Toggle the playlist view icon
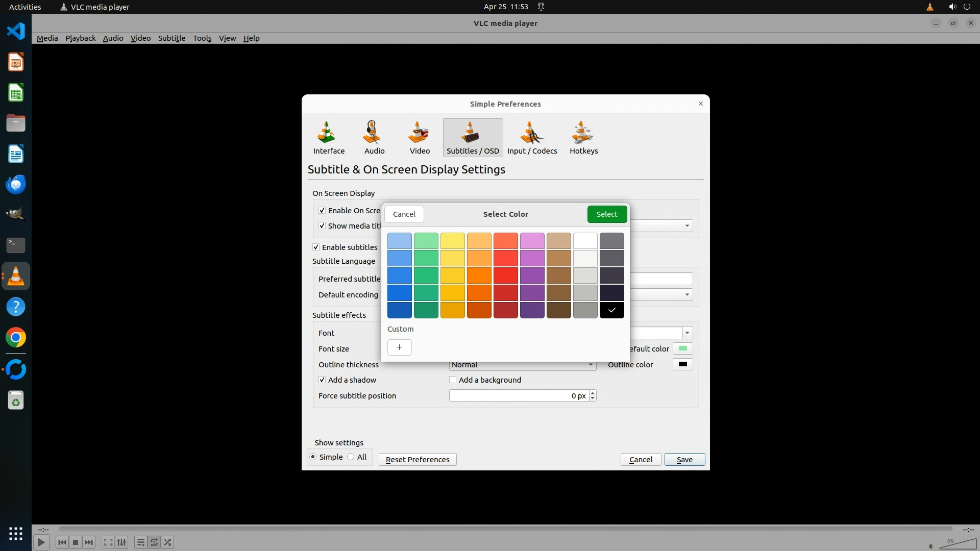 click(x=140, y=542)
